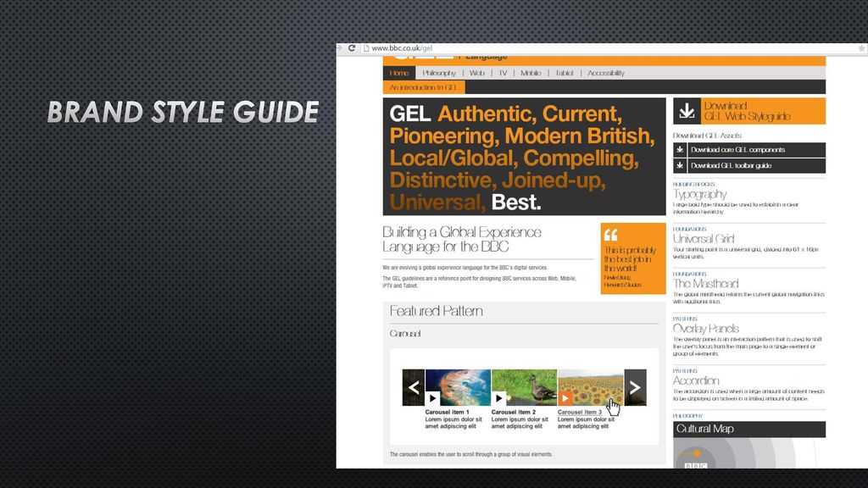Screen dimensions: 868x488
Task: Click the Carousel subheading
Action: coord(405,334)
